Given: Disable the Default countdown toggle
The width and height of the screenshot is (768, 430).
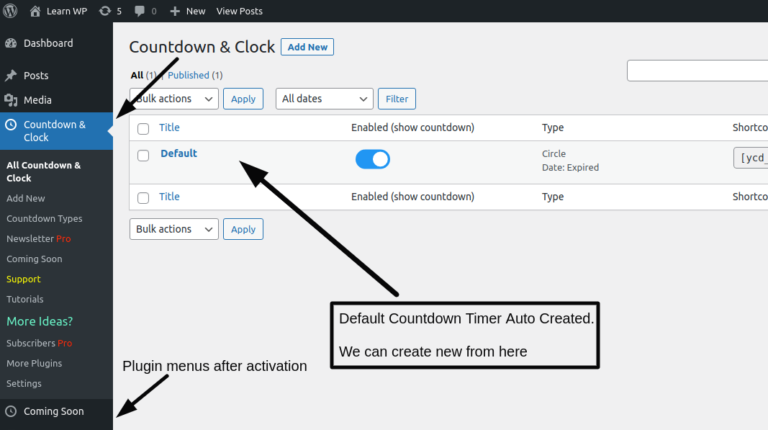Looking at the screenshot, I should [372, 160].
